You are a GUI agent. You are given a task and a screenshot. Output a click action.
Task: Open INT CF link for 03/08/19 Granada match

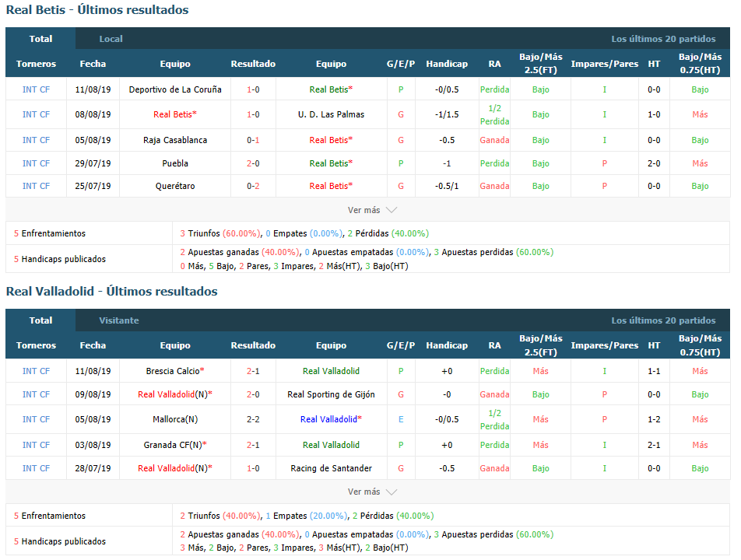click(36, 444)
